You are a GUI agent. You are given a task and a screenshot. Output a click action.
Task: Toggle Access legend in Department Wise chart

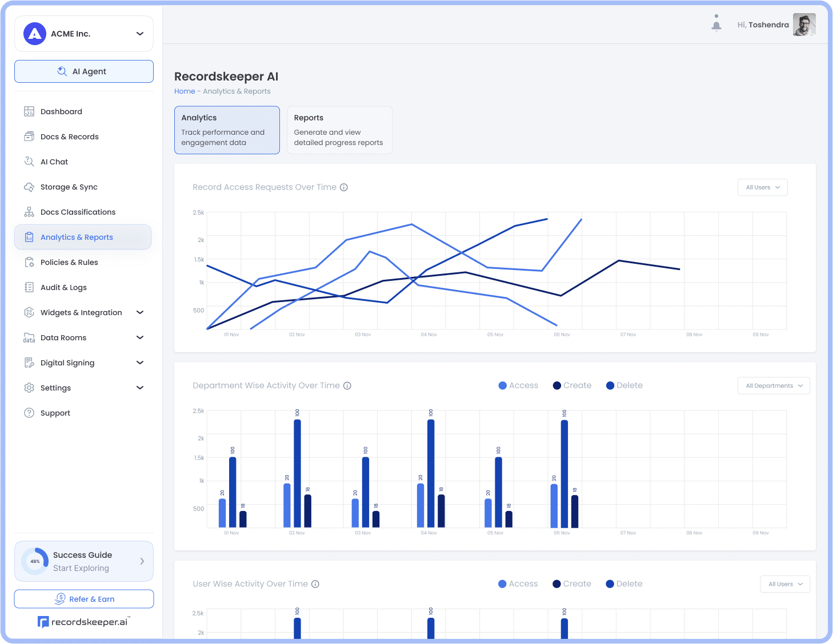pos(518,385)
